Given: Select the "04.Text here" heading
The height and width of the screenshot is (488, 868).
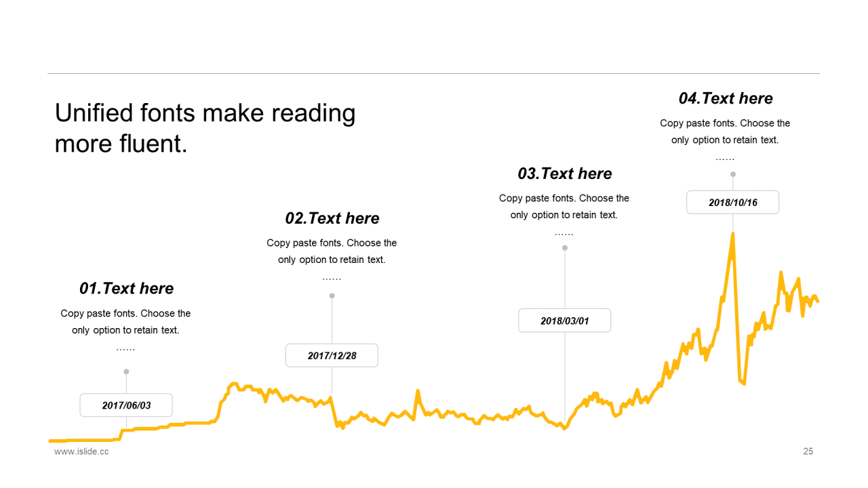Looking at the screenshot, I should (x=725, y=98).
